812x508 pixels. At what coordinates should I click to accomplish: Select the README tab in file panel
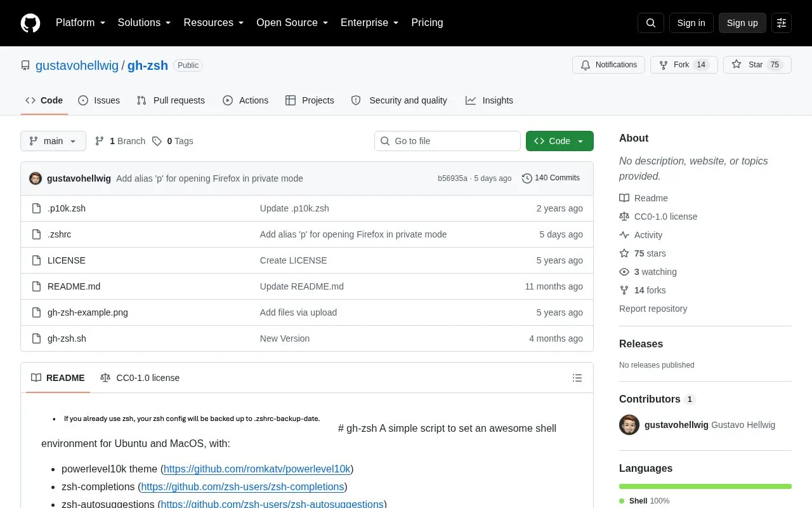click(x=58, y=378)
